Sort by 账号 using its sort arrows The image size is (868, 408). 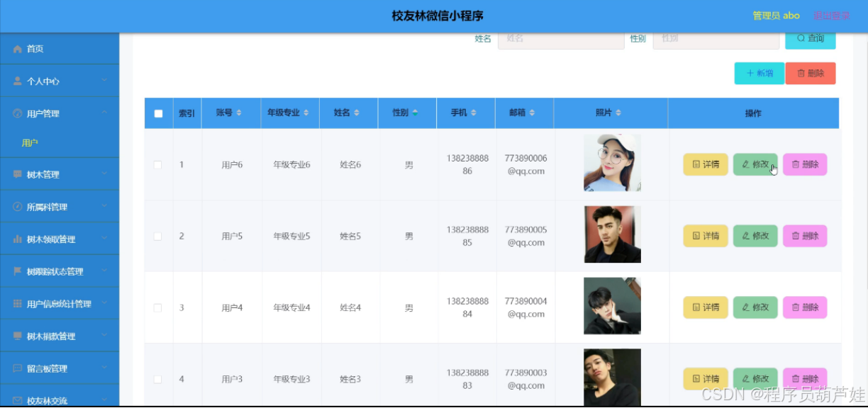tap(239, 113)
